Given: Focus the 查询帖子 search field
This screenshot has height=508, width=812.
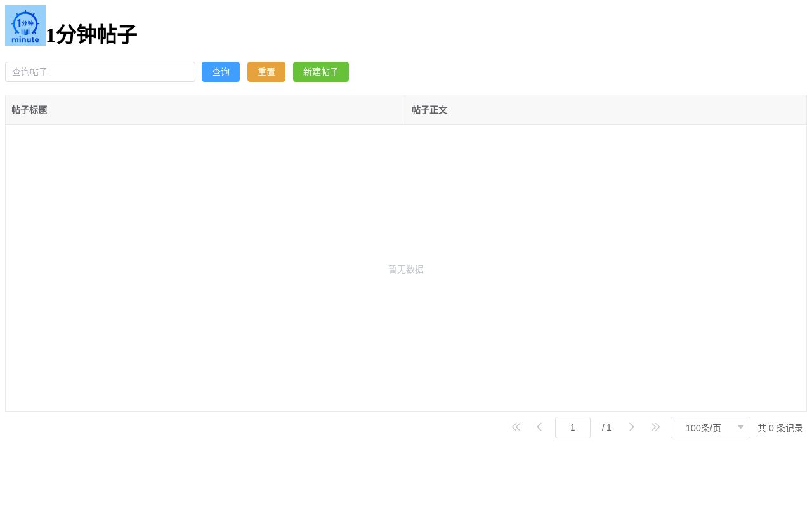Looking at the screenshot, I should 100,72.
